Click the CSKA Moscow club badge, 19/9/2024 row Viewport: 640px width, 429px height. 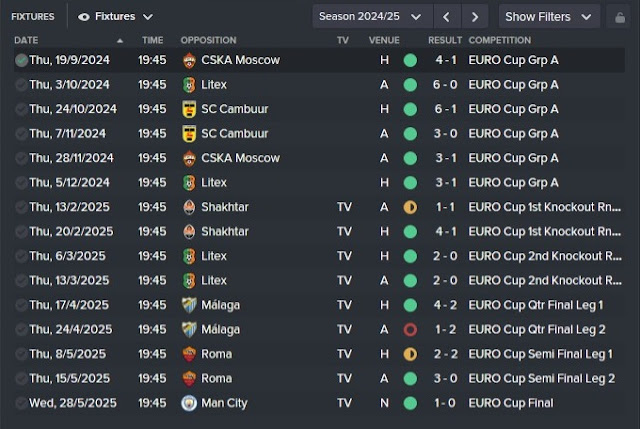[x=189, y=60]
